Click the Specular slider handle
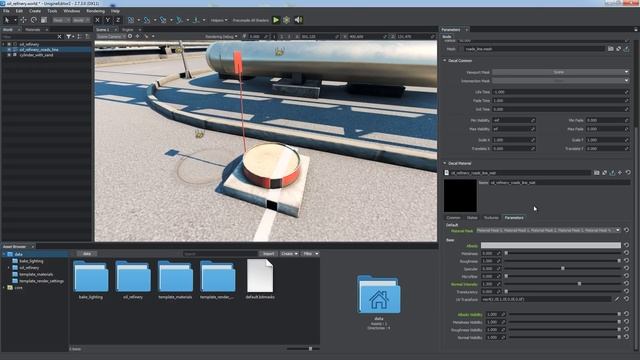Viewport: 640px width, 360px height. [x=563, y=269]
